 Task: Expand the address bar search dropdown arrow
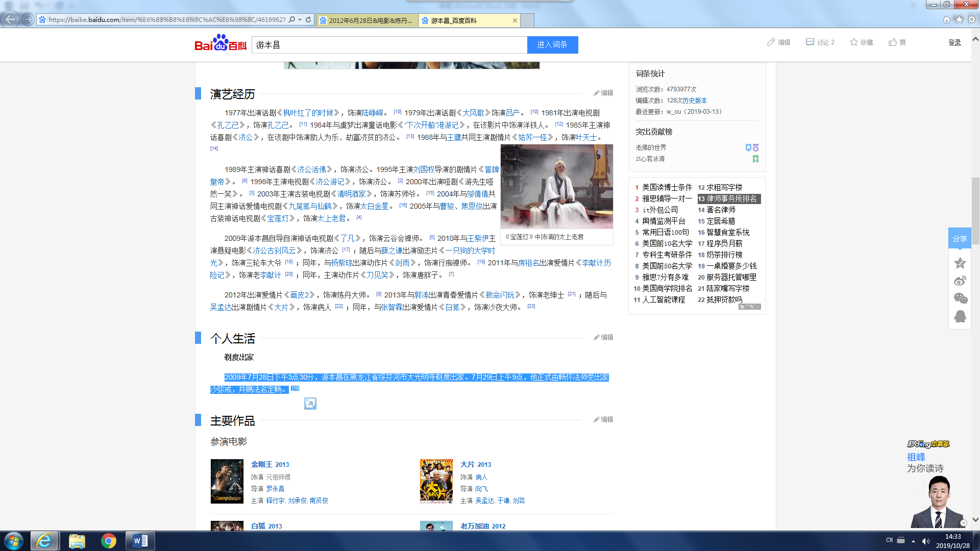(300, 20)
